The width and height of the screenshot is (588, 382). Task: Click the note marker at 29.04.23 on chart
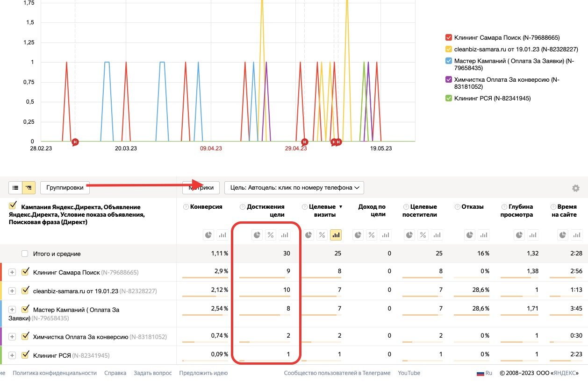pyautogui.click(x=305, y=141)
